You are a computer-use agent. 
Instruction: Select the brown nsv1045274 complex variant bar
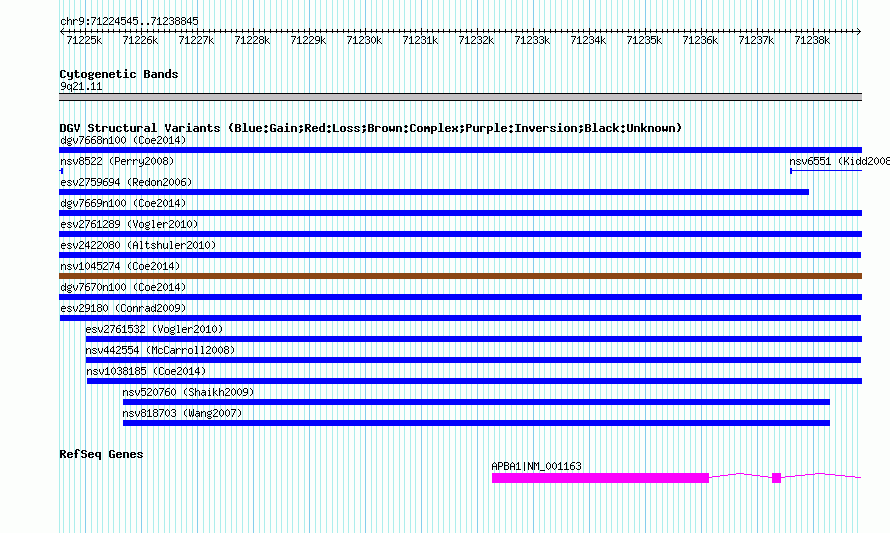pyautogui.click(x=460, y=276)
